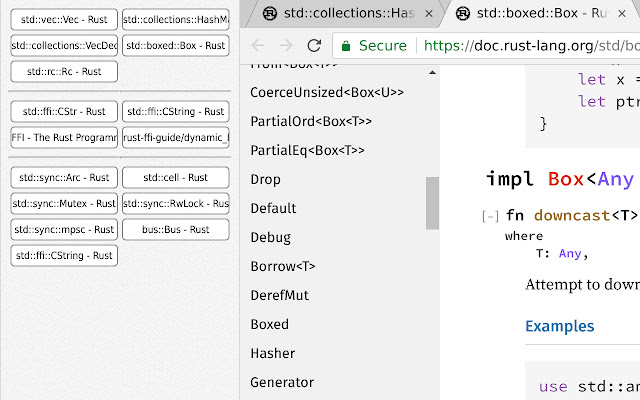The height and width of the screenshot is (400, 640).
Task: Open the std::collections::HashMap bookmark button
Action: click(176, 20)
